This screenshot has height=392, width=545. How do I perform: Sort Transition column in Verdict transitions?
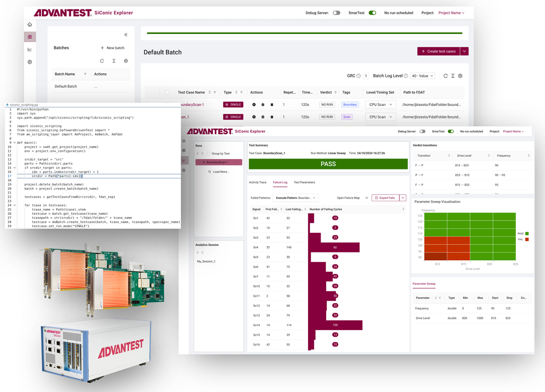click(449, 156)
